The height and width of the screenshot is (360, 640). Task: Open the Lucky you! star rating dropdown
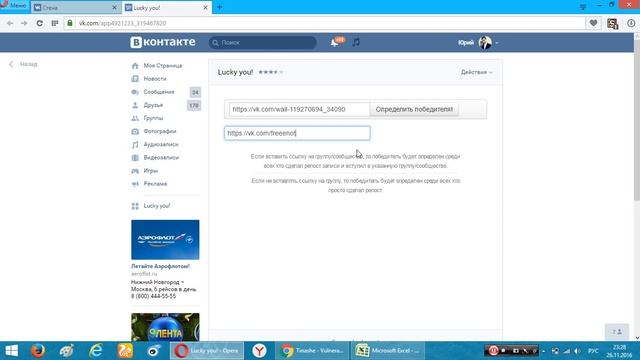pos(270,72)
